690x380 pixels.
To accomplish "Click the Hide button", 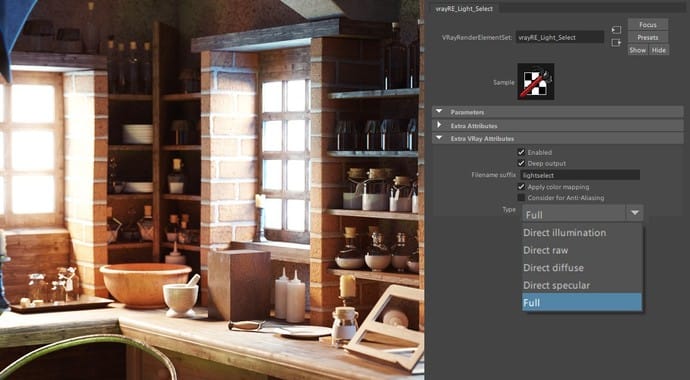I will point(659,50).
